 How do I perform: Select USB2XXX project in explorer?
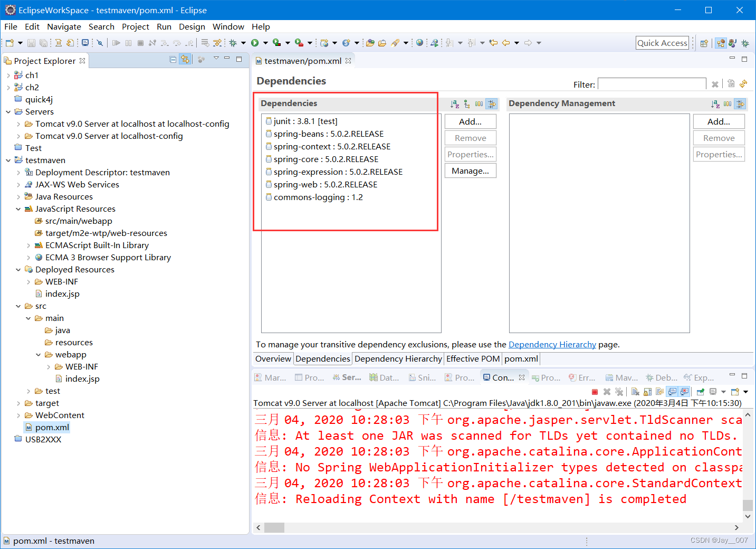click(37, 440)
